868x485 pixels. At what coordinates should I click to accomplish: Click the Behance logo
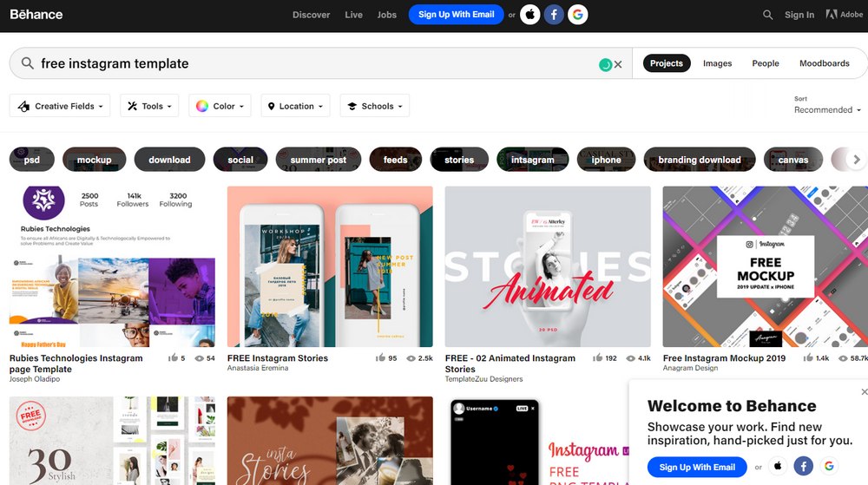point(36,15)
